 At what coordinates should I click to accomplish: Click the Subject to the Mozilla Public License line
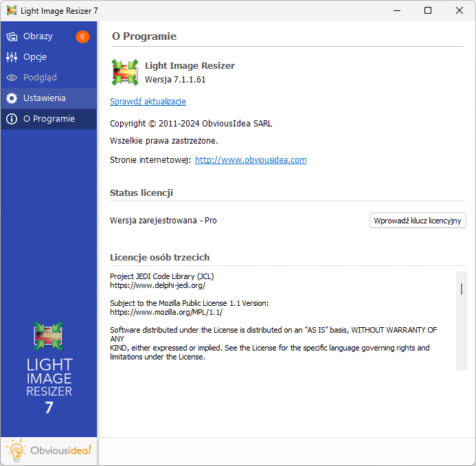pos(189,303)
